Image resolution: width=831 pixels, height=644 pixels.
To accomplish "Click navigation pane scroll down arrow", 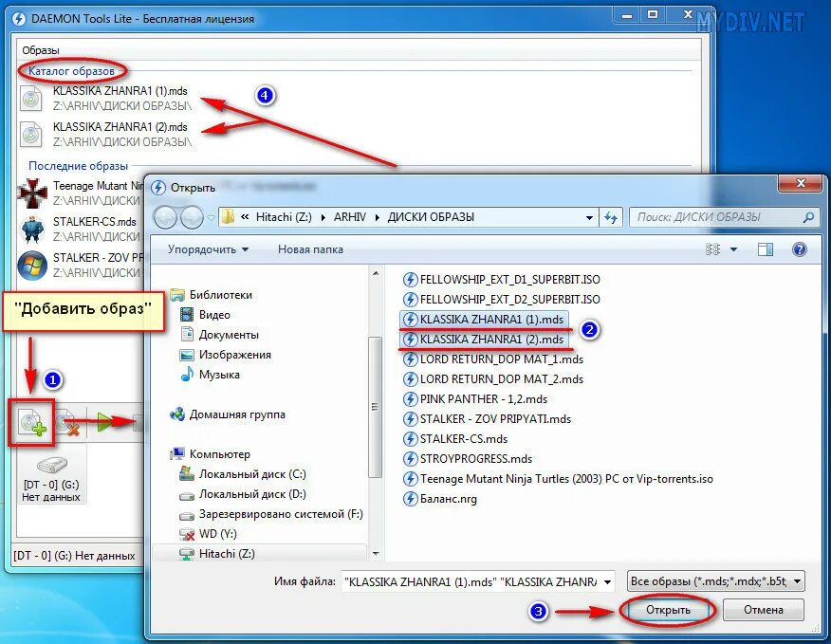I will [x=376, y=555].
